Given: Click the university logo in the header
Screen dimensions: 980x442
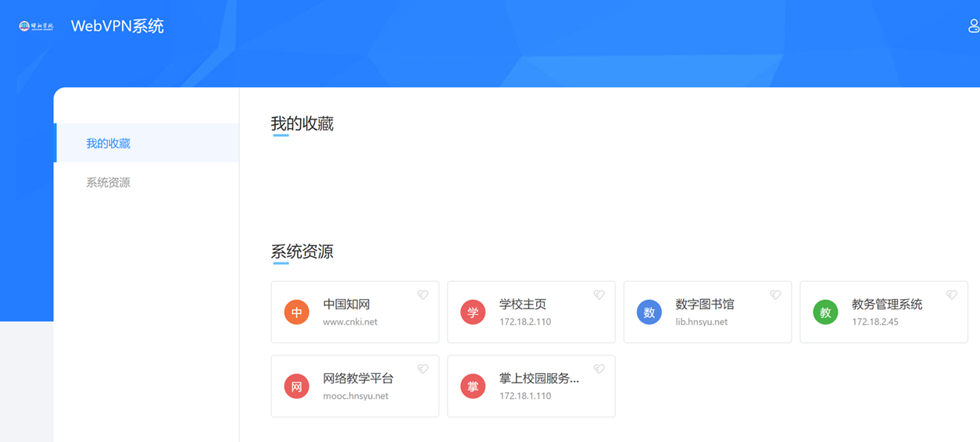Looking at the screenshot, I should (x=37, y=27).
